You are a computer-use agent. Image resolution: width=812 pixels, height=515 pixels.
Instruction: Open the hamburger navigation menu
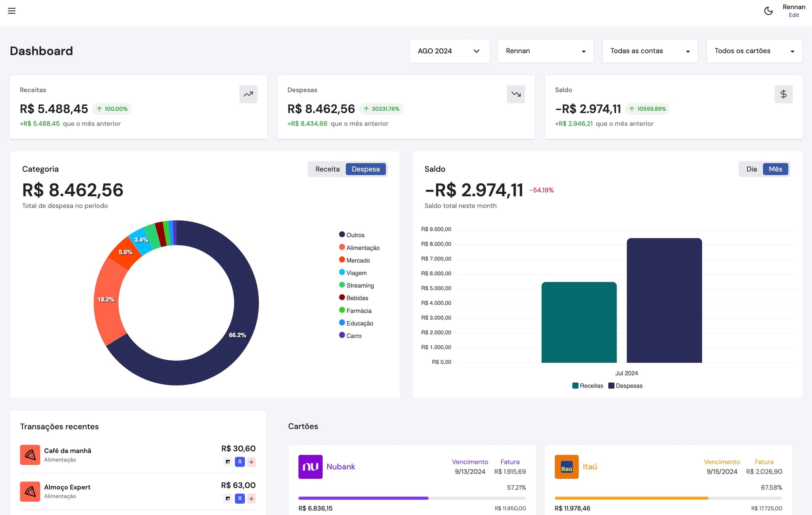tap(12, 11)
